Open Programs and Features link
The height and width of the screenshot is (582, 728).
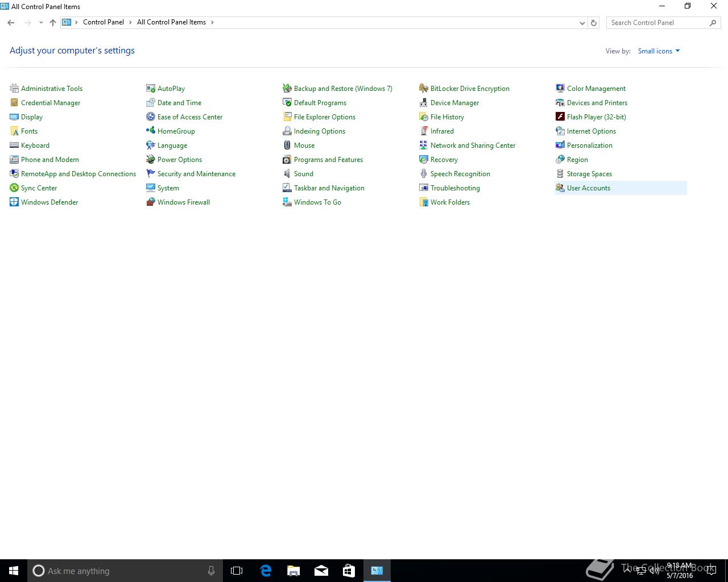point(328,160)
